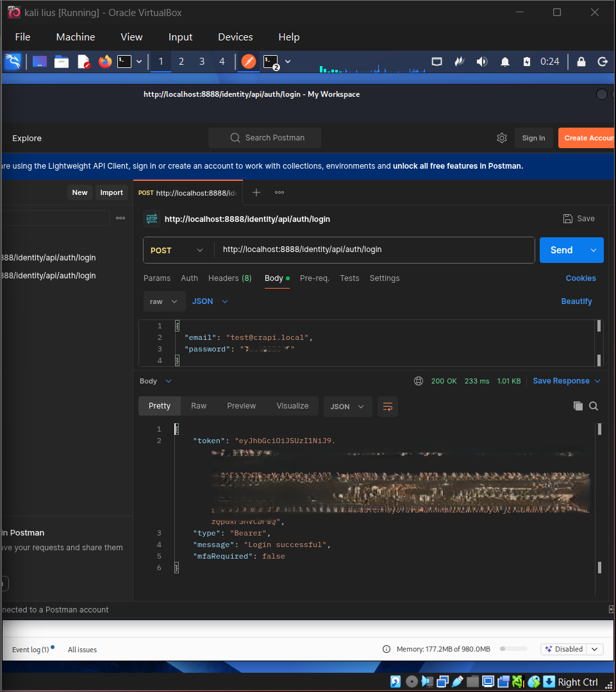Click the Create Account button
The image size is (616, 692).
point(587,138)
